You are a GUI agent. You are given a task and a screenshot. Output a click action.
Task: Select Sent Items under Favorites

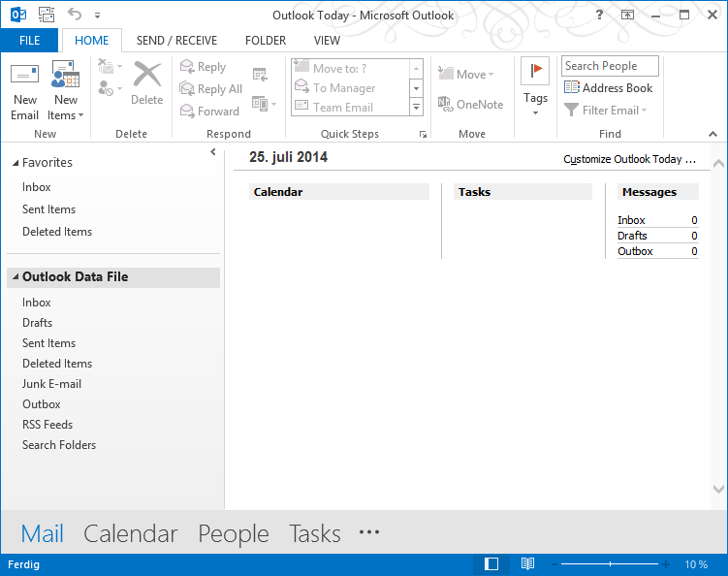(48, 209)
